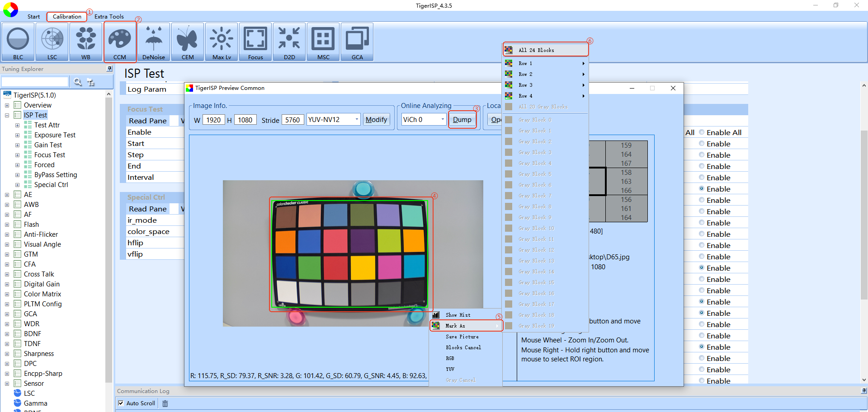Choose All 24 Blocks from the submenu
The width and height of the screenshot is (868, 412).
coord(546,50)
